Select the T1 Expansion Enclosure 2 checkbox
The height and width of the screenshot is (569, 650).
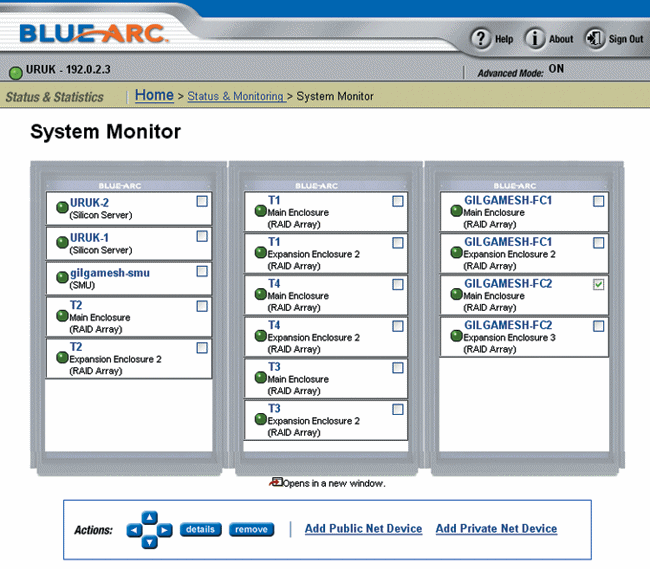[398, 243]
